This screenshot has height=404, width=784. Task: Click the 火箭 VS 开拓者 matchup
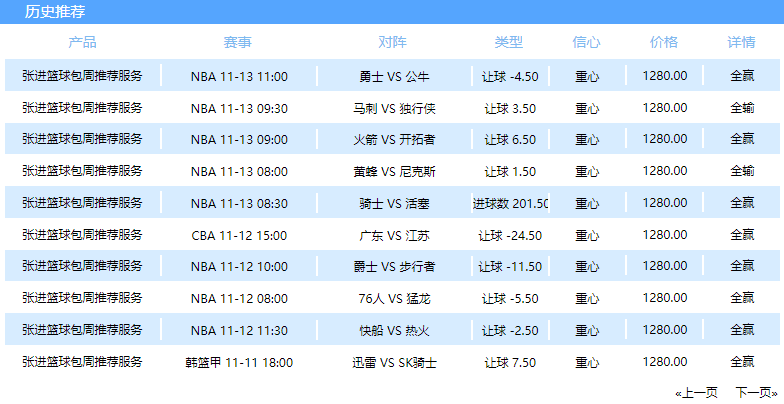pyautogui.click(x=394, y=139)
